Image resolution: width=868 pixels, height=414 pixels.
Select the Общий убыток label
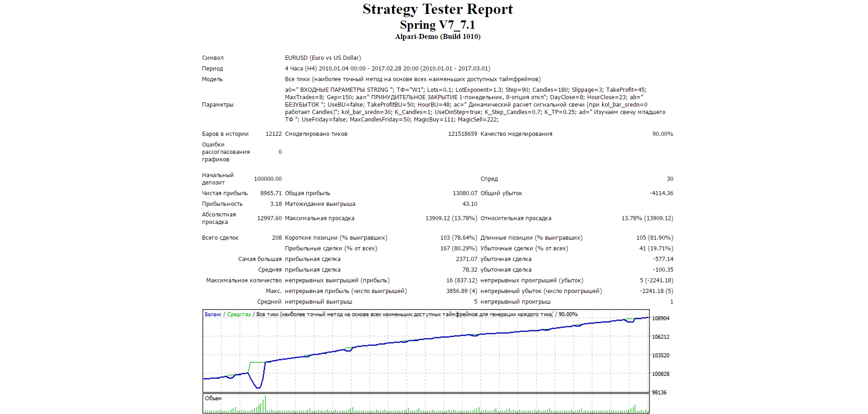501,193
